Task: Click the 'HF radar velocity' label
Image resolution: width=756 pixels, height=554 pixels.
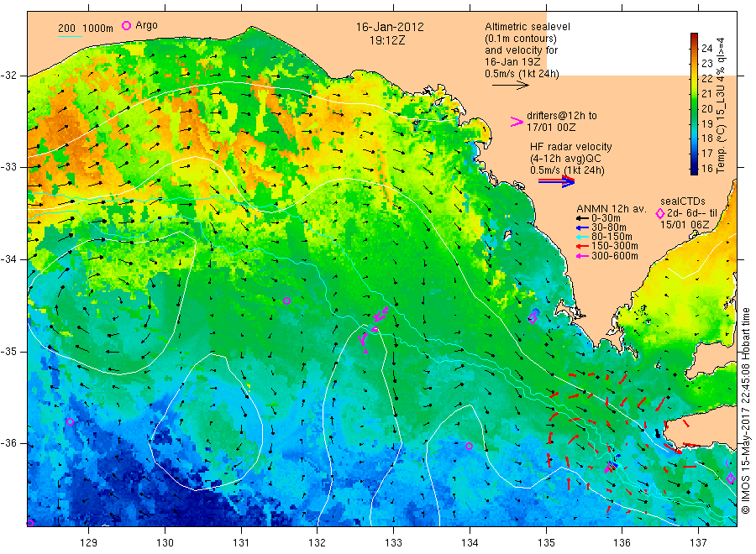Action: tap(571, 146)
